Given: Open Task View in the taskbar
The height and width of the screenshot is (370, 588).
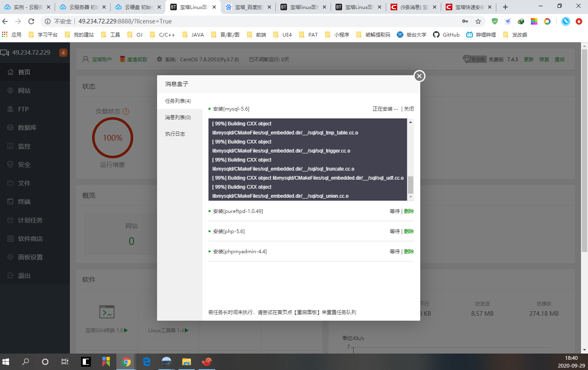Looking at the screenshot, I should point(65,362).
